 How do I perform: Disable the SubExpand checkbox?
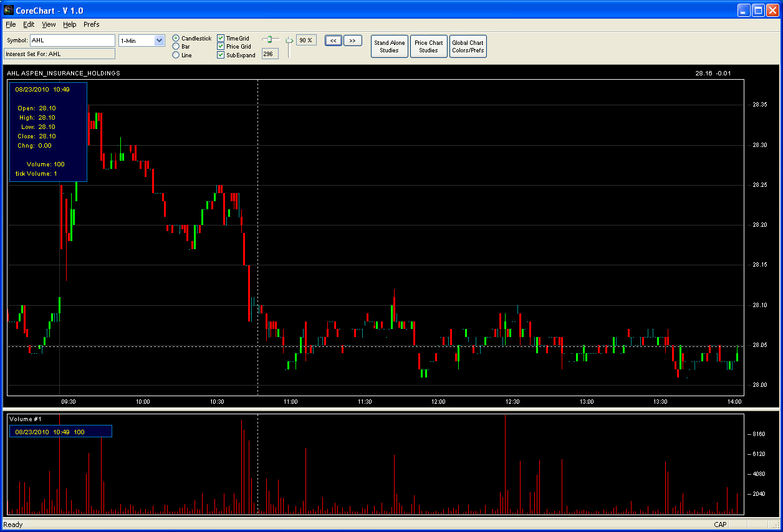[221, 55]
